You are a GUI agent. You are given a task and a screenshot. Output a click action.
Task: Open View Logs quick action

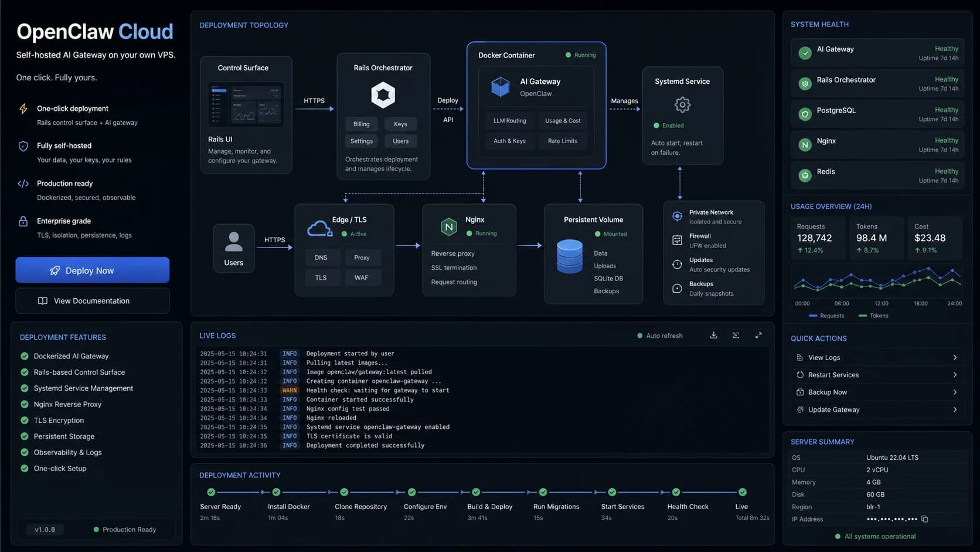(x=877, y=357)
